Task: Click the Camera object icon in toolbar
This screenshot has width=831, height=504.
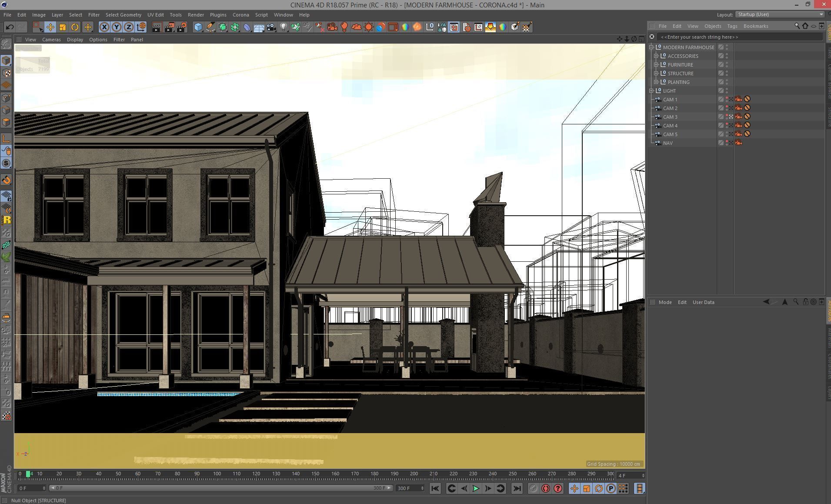Action: coord(271,27)
